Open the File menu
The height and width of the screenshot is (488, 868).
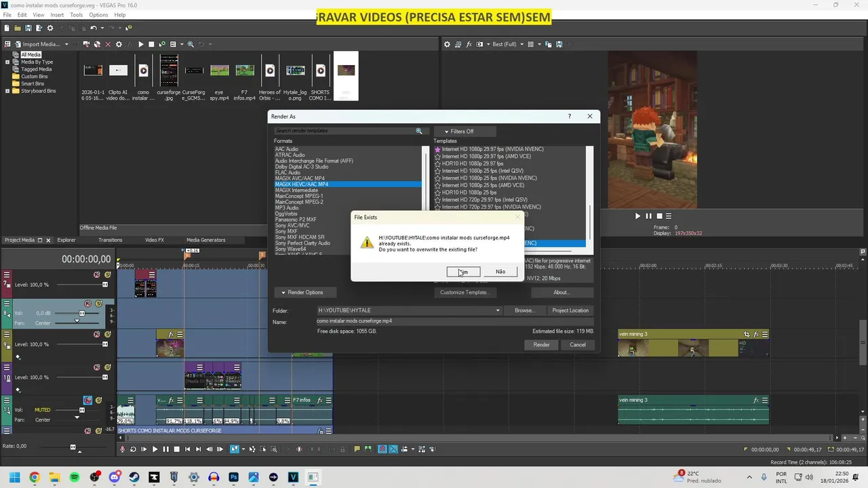(7, 15)
